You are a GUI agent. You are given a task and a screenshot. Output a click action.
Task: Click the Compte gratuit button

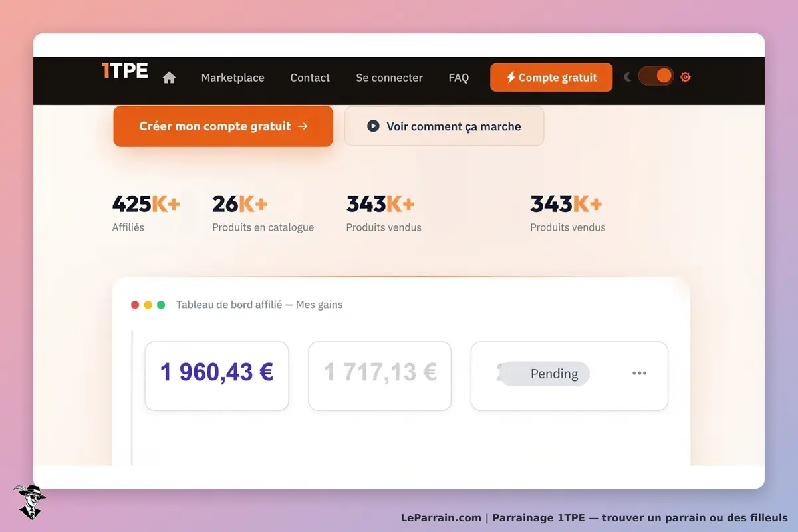click(551, 77)
